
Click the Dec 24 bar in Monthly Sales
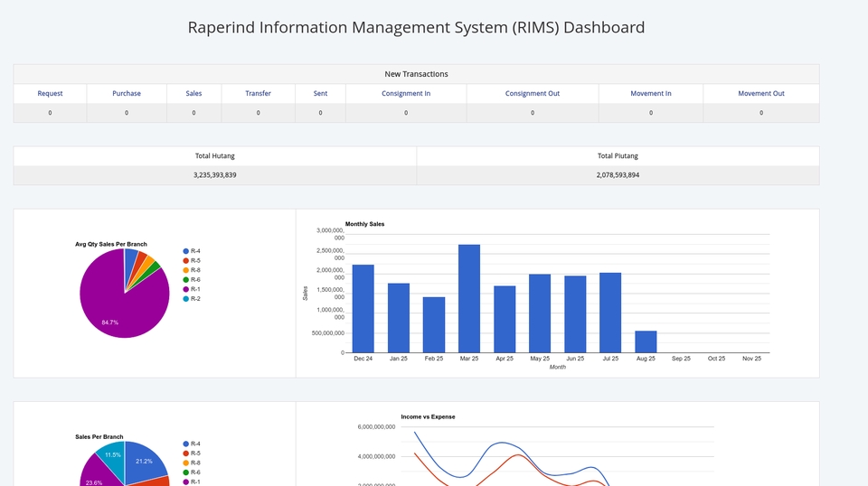[x=363, y=308]
